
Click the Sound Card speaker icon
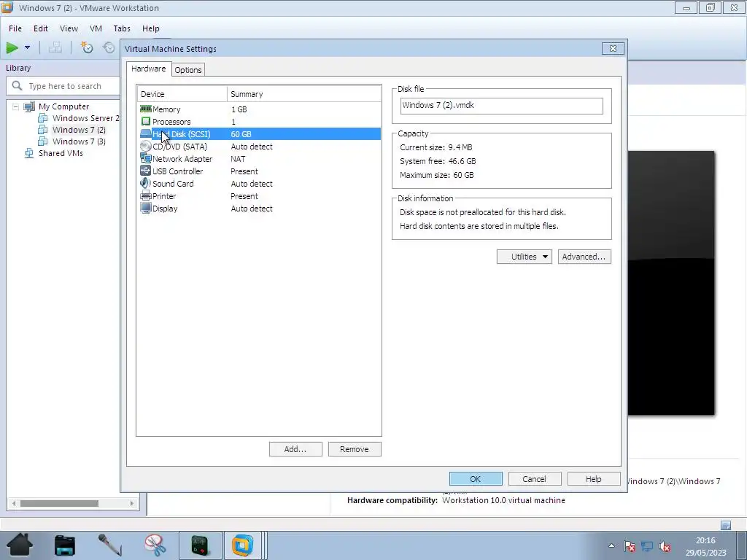point(146,183)
